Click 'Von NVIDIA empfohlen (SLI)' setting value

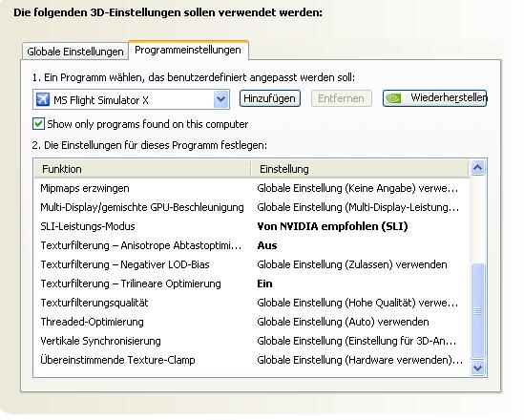coord(332,226)
